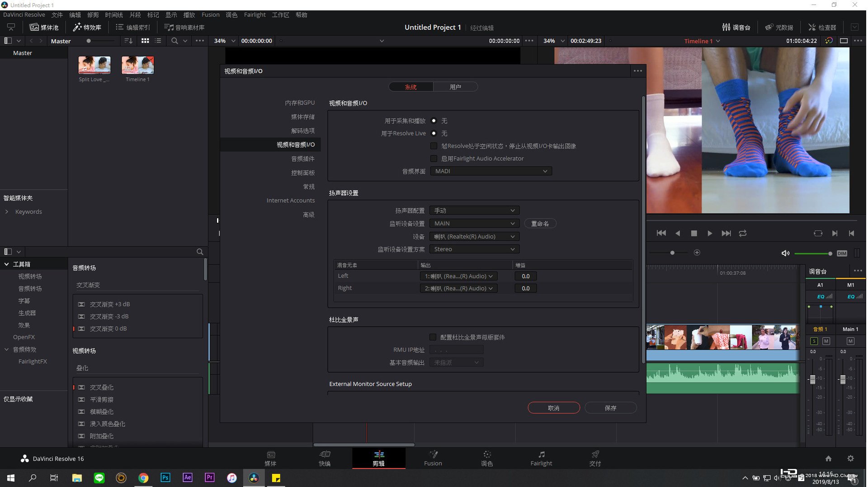Jump to first frame in viewer
The height and width of the screenshot is (487, 868).
coord(661,233)
